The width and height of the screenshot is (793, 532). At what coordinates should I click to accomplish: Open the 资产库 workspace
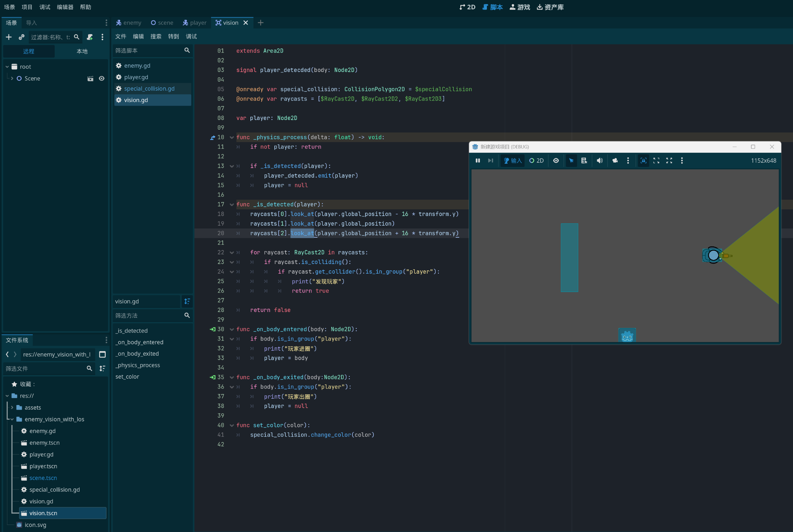tap(550, 7)
